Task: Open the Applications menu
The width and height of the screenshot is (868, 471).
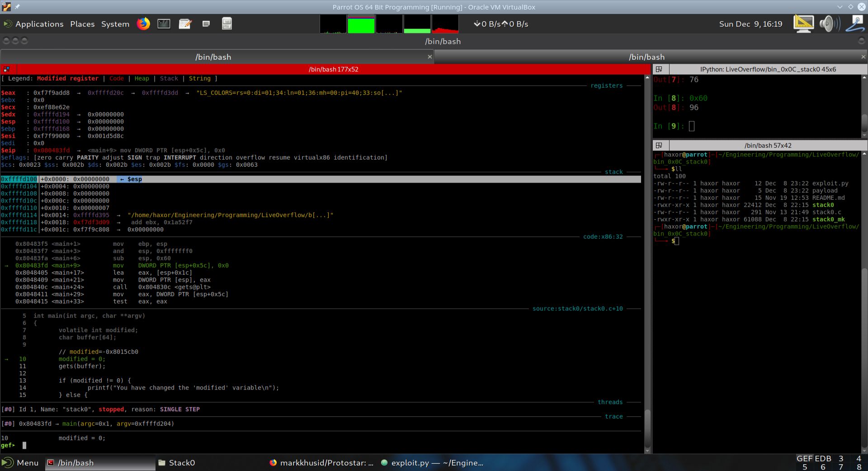Action: click(x=33, y=24)
